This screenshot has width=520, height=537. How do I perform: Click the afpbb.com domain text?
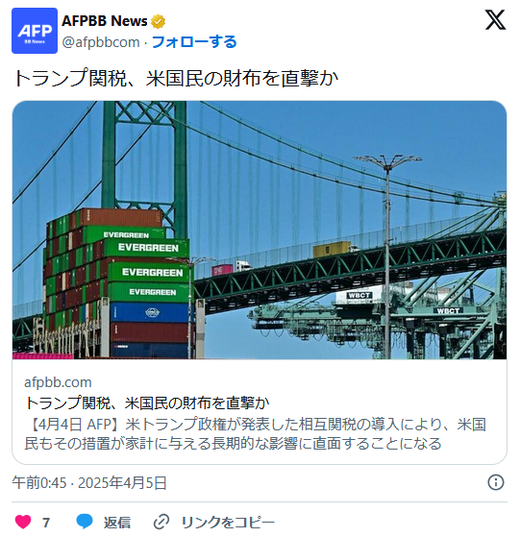pos(58,382)
